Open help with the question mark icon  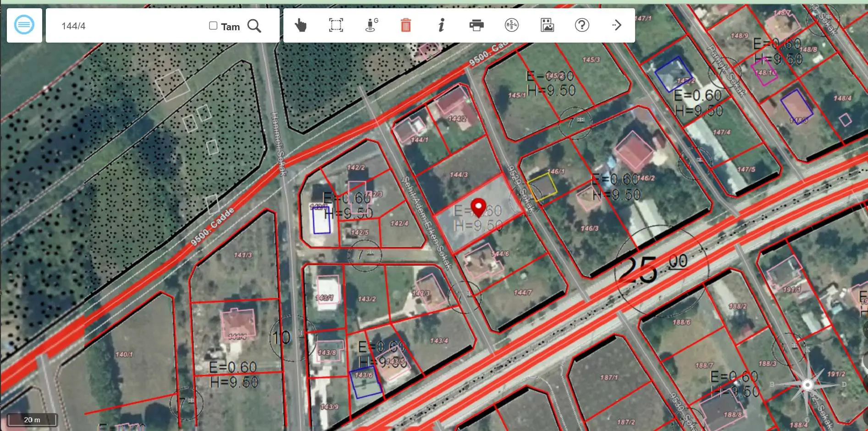tap(582, 25)
